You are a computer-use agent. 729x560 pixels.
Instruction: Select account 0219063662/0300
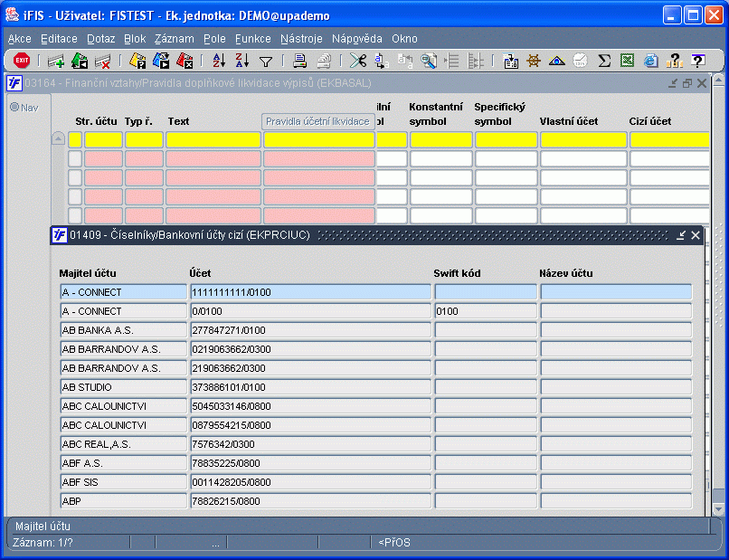tap(310, 349)
